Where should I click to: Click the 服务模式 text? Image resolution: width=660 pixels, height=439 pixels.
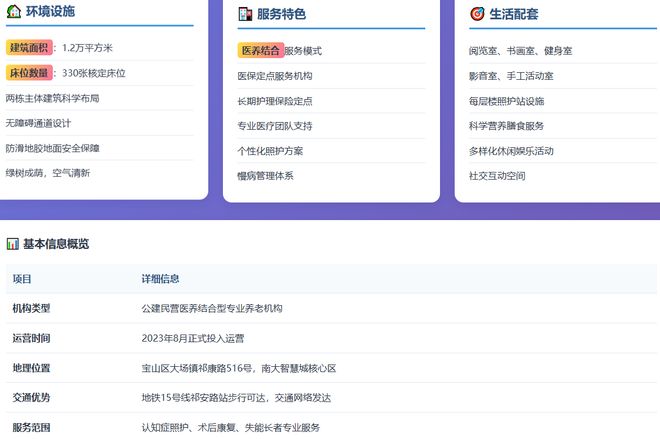pyautogui.click(x=303, y=51)
